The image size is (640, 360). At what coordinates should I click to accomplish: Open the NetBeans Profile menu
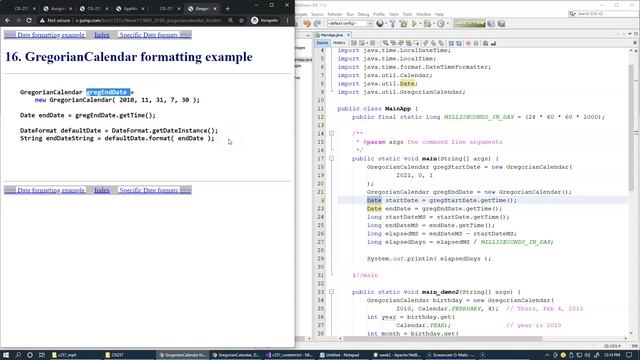pyautogui.click(x=379, y=14)
